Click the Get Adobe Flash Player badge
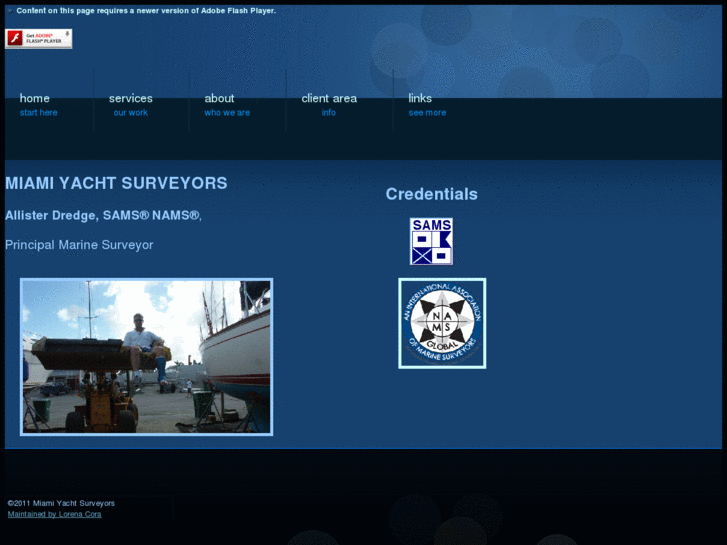Viewport: 727px width, 545px height. tap(38, 38)
